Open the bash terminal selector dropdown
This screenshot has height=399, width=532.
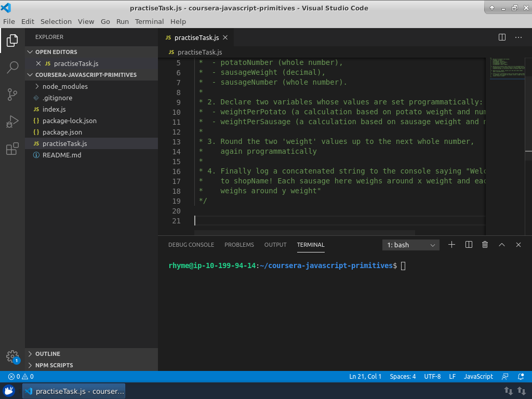pos(410,245)
